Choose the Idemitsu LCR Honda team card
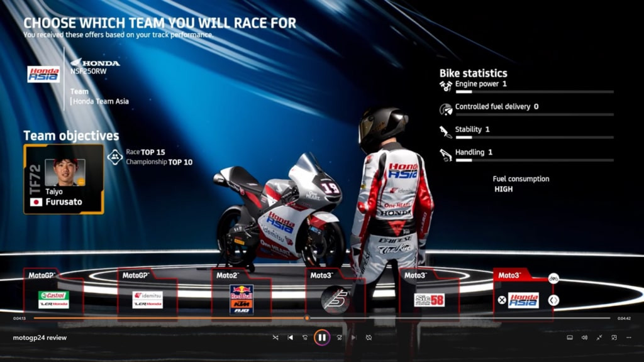The image size is (644, 362). pos(147,299)
